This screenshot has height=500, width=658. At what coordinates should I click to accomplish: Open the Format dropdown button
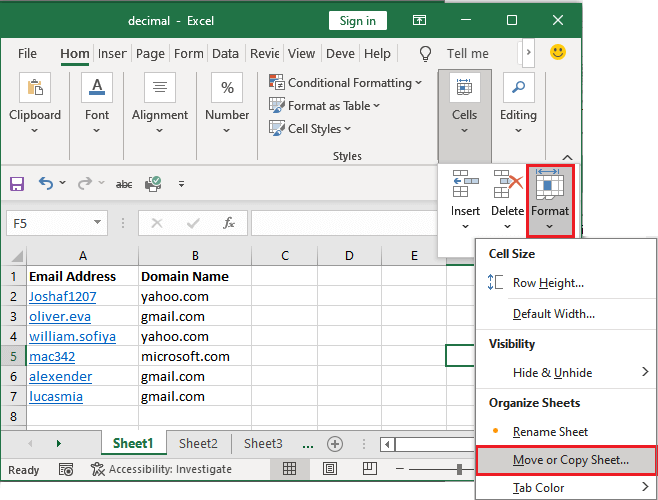[550, 200]
